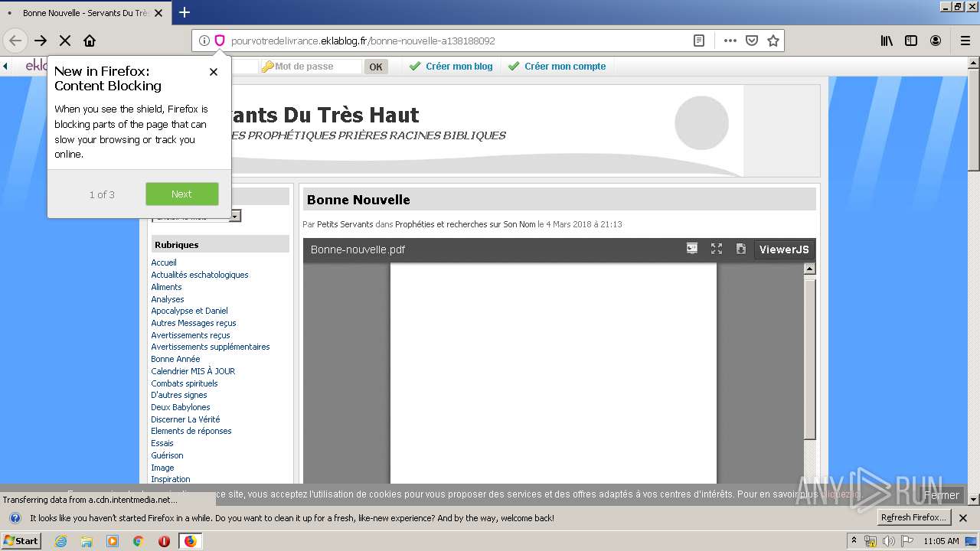Go back with the browser back arrow
980x551 pixels.
pos(15,41)
